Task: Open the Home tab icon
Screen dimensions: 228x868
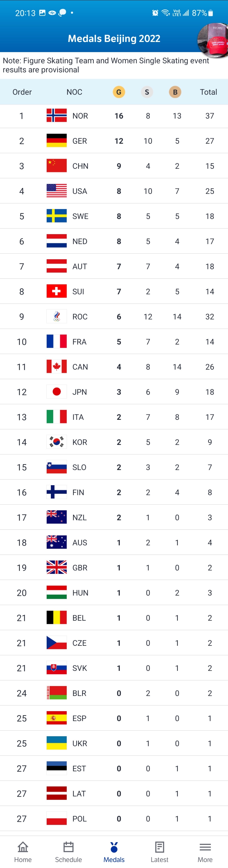Action: coord(23,846)
